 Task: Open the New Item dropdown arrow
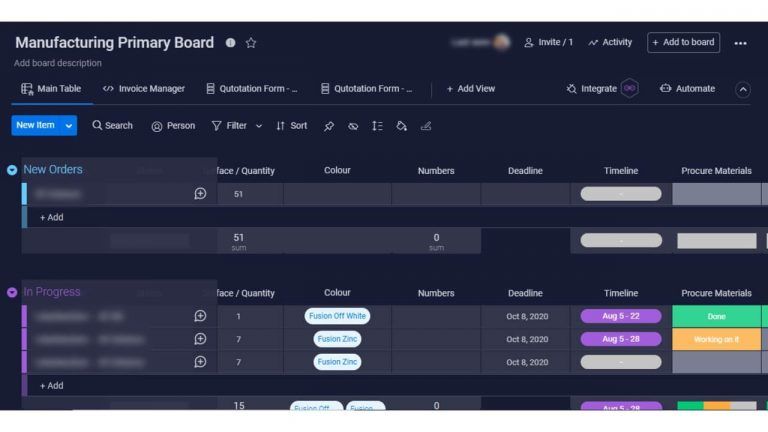click(x=69, y=125)
